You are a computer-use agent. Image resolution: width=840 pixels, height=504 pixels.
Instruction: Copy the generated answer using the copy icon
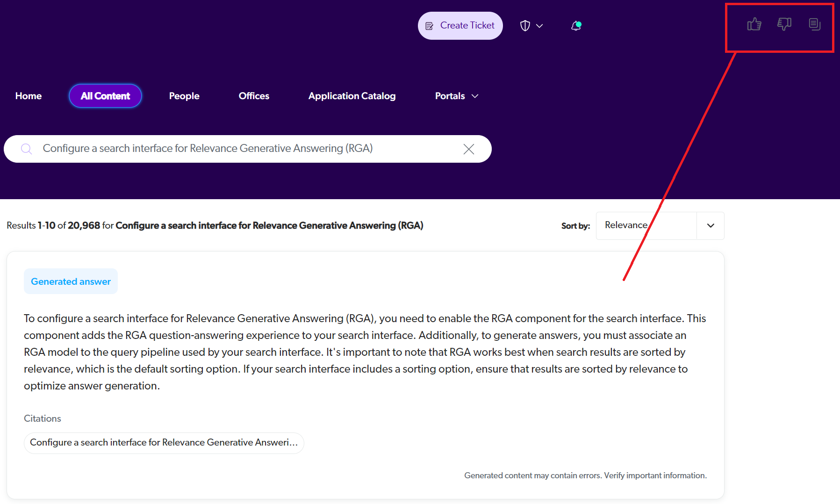(814, 24)
